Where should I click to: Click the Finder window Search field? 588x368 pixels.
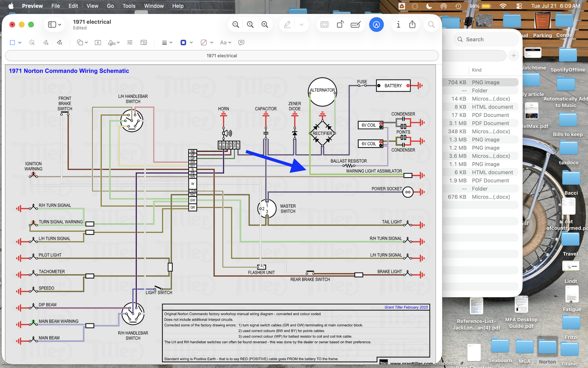485,39
